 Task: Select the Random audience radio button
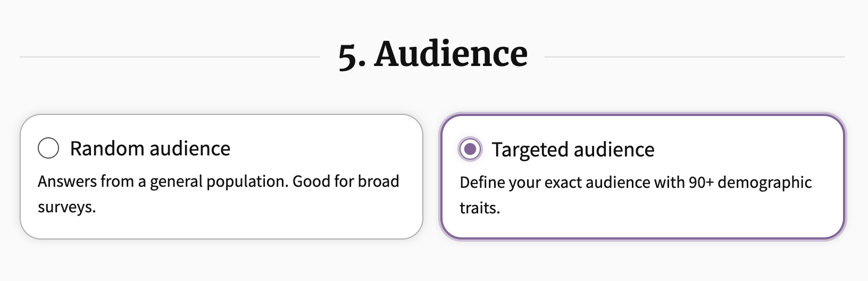click(48, 148)
